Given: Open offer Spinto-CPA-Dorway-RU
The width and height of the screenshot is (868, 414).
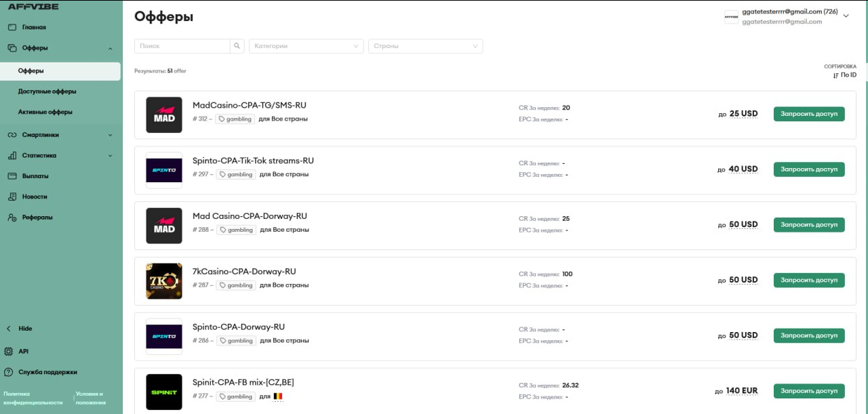Looking at the screenshot, I should point(239,327).
